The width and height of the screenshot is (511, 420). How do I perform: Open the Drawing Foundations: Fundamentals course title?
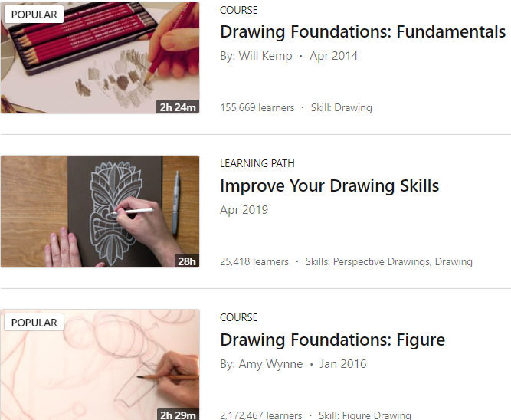[362, 32]
